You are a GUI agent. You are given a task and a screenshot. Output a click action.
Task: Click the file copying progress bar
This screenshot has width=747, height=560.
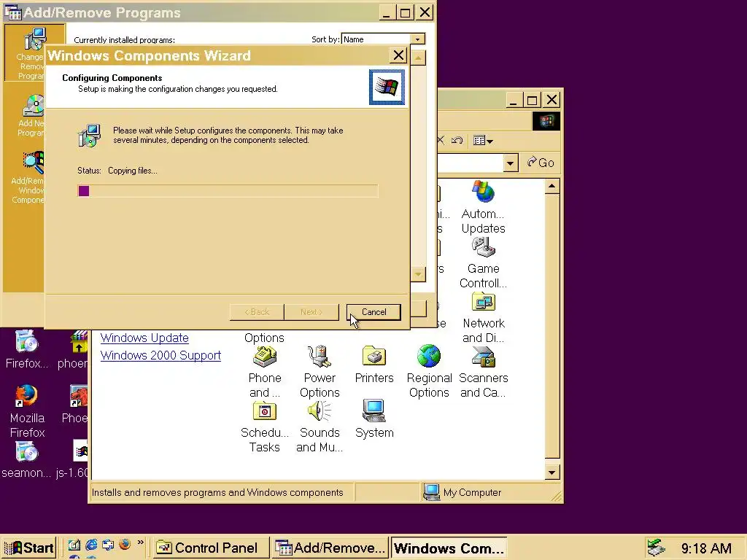click(x=228, y=191)
